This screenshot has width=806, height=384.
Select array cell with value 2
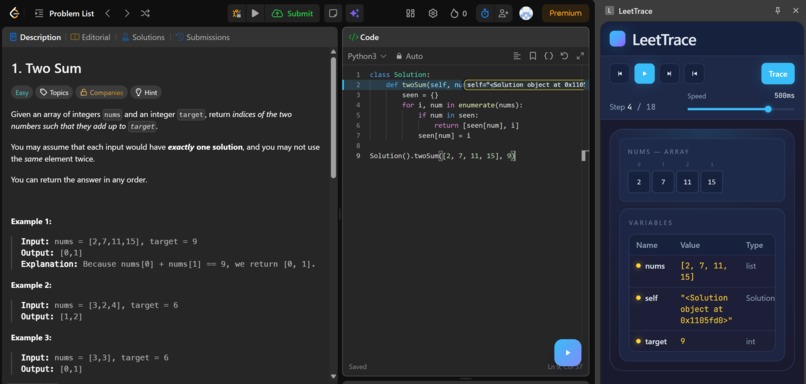[x=639, y=182]
